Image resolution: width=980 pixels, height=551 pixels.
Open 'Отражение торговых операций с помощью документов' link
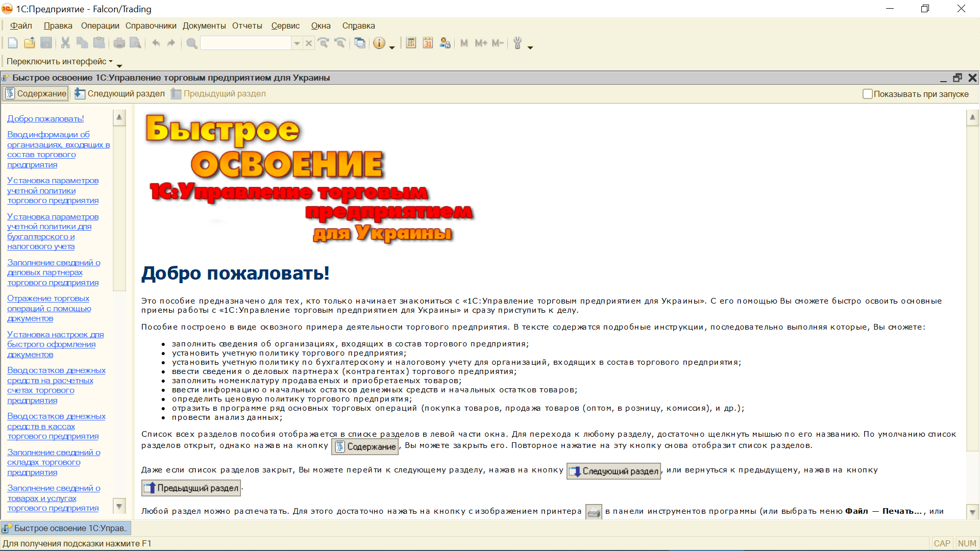(x=49, y=308)
